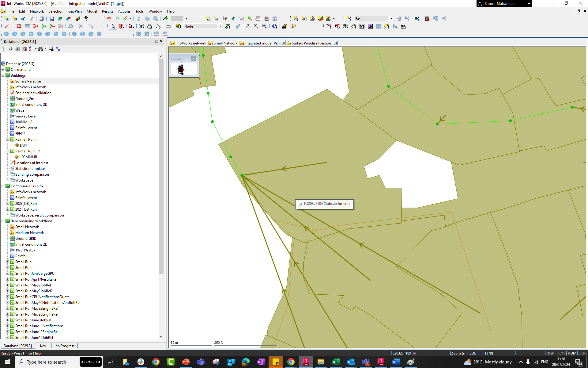Select Surfers Paradise in database tree
The height and width of the screenshot is (368, 588).
(28, 81)
